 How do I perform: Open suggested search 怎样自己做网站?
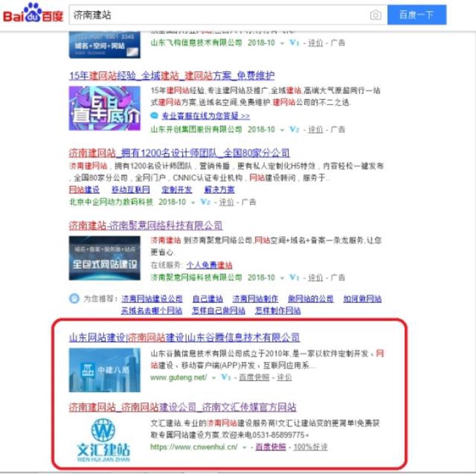click(x=218, y=310)
